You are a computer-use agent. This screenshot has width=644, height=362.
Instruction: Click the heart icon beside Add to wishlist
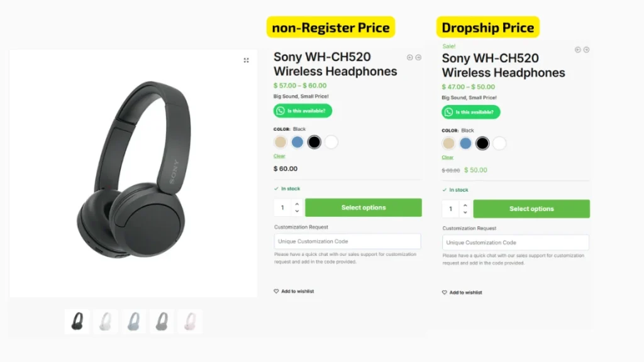pos(275,291)
